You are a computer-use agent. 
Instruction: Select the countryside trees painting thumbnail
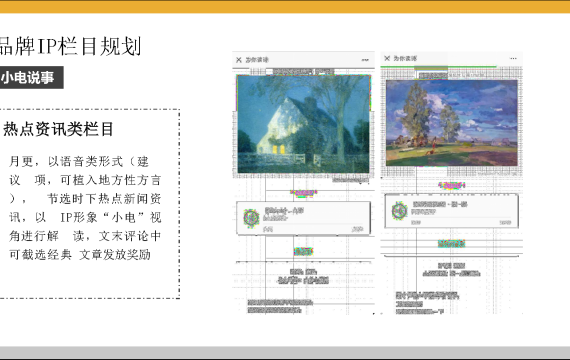[452, 123]
